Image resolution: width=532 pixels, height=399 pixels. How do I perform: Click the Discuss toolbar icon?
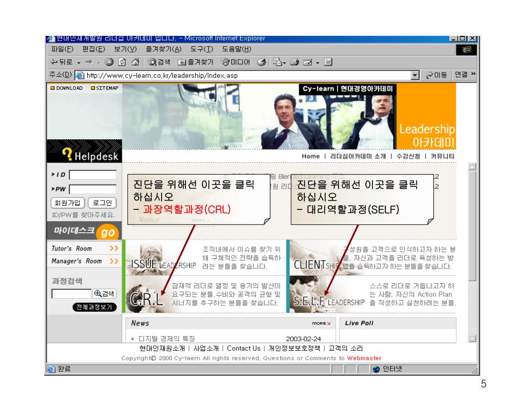[328, 62]
